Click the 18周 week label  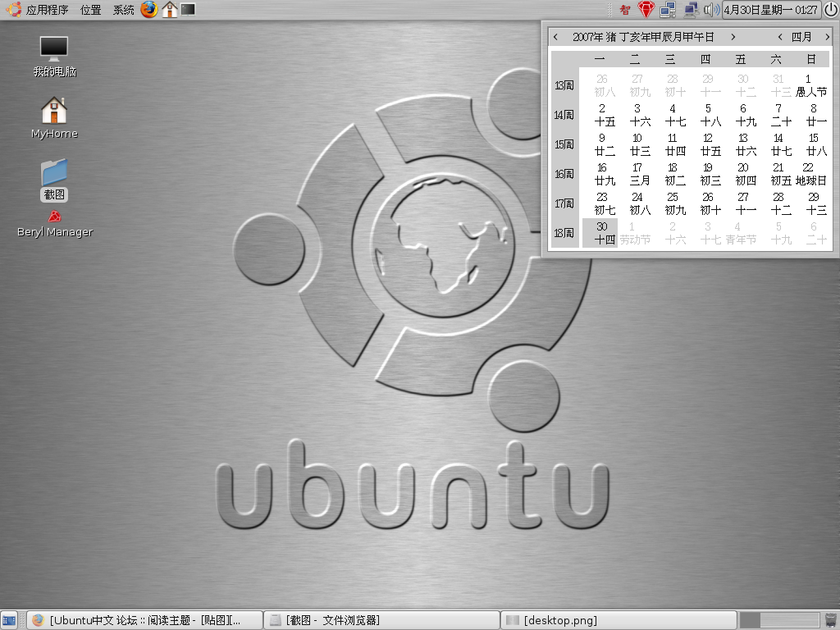tap(564, 233)
